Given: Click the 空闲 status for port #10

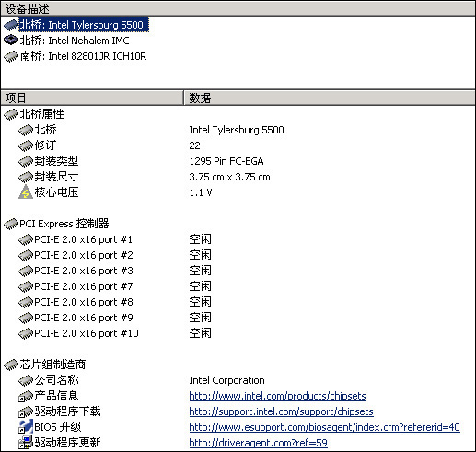Looking at the screenshot, I should click(200, 333).
